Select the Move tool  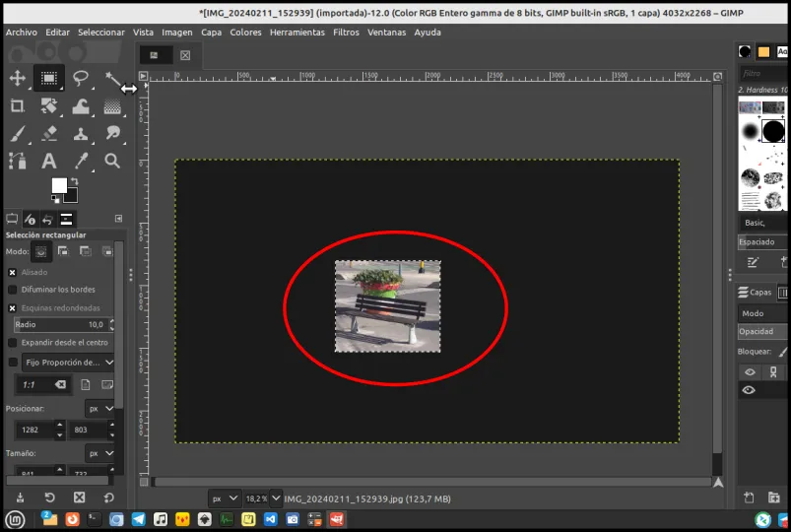(17, 78)
